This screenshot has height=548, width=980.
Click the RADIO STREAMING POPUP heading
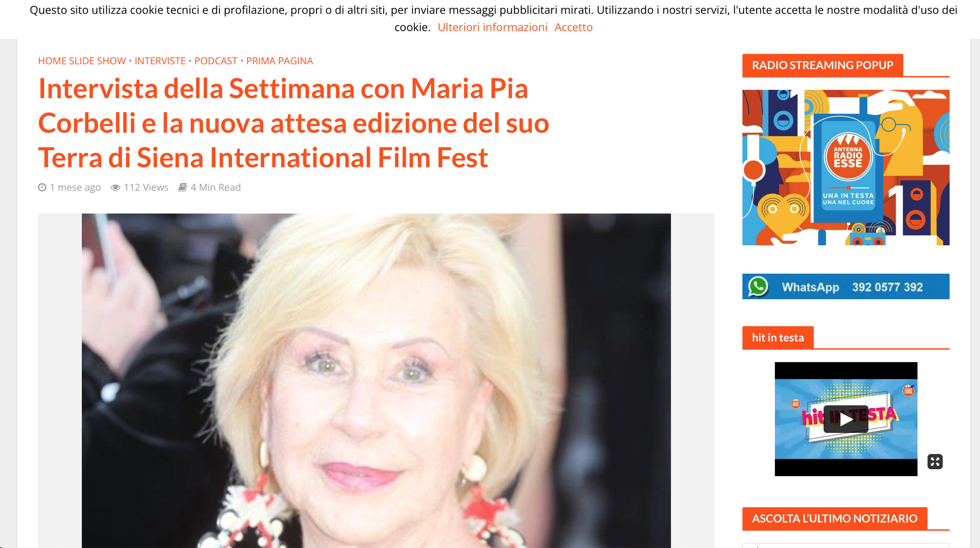(823, 65)
